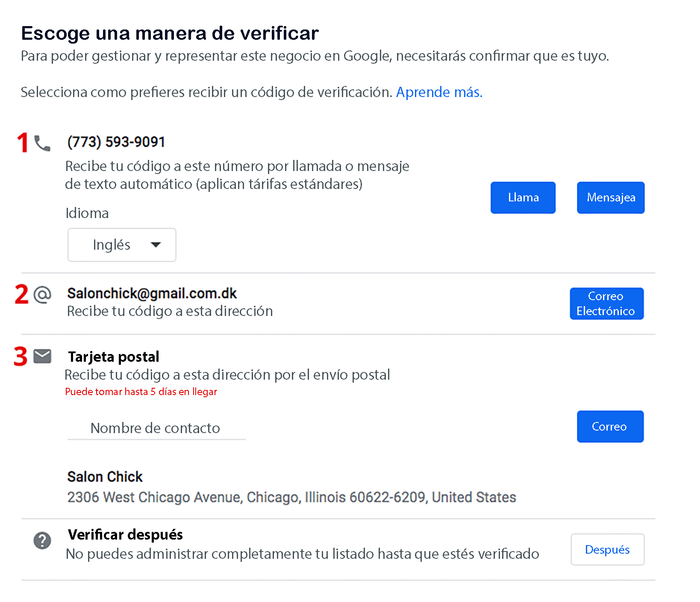This screenshot has width=700, height=602.
Task: Click the Correo Electrónico button
Action: click(x=606, y=304)
